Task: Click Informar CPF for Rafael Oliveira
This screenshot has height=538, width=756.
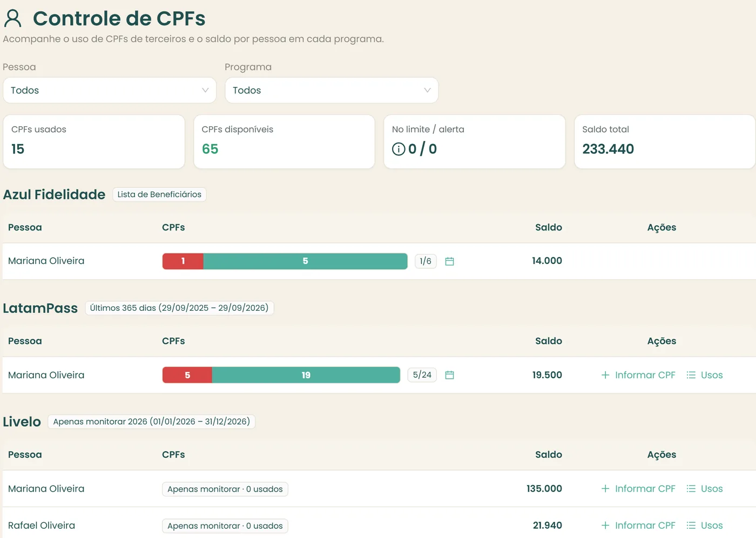Action: 638,525
